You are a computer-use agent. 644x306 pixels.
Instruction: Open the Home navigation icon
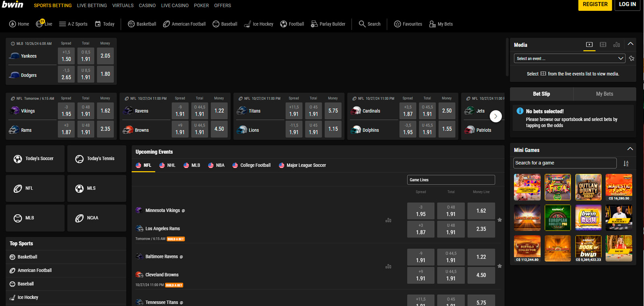[x=12, y=24]
